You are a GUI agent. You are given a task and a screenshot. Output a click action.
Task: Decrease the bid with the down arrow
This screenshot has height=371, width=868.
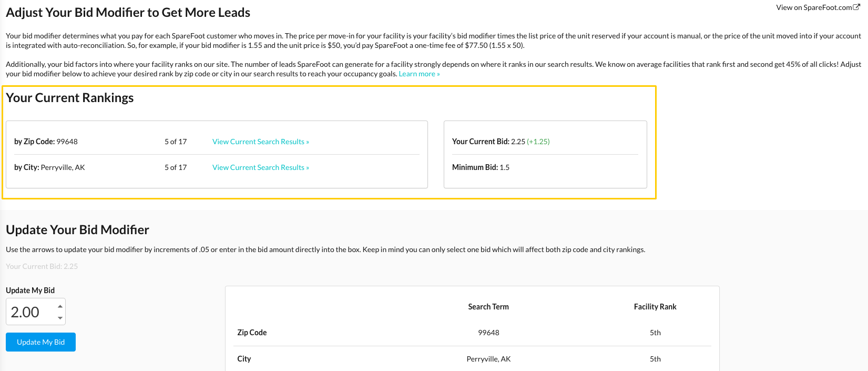click(x=60, y=318)
